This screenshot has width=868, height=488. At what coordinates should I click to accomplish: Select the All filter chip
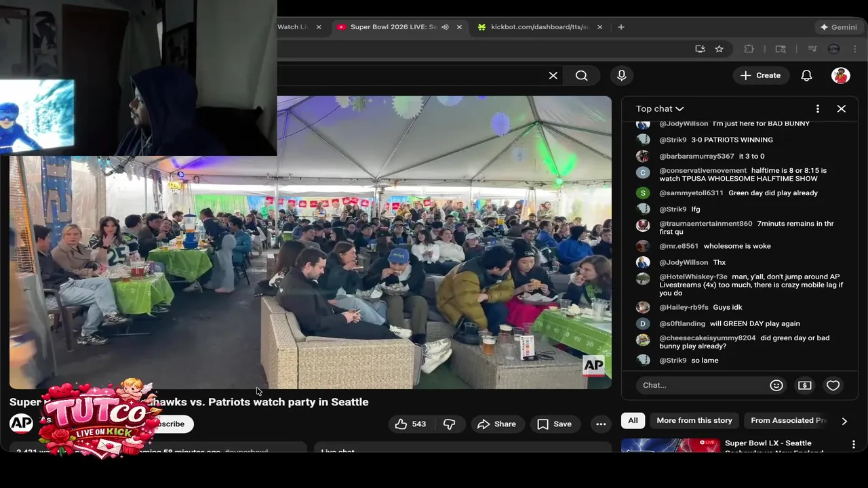(633, 420)
